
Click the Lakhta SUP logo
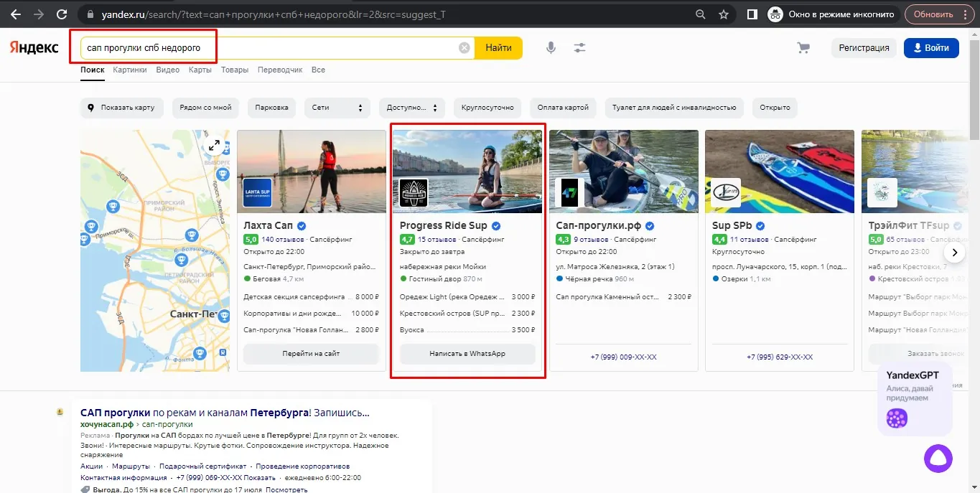click(257, 192)
